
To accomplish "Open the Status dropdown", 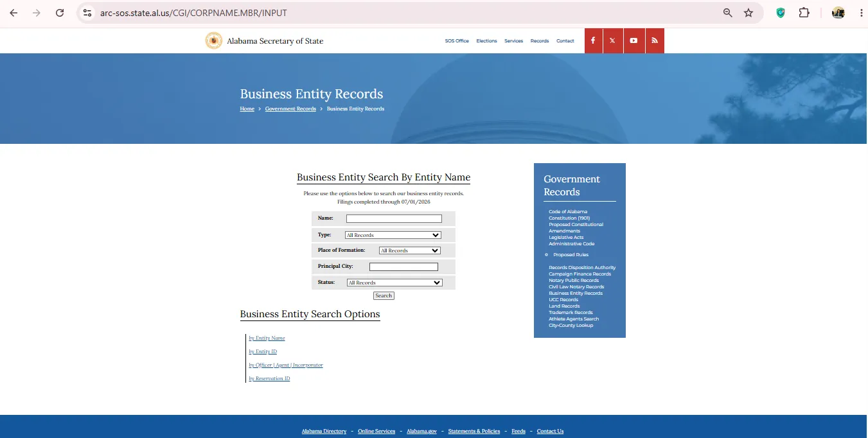I will pyautogui.click(x=394, y=283).
